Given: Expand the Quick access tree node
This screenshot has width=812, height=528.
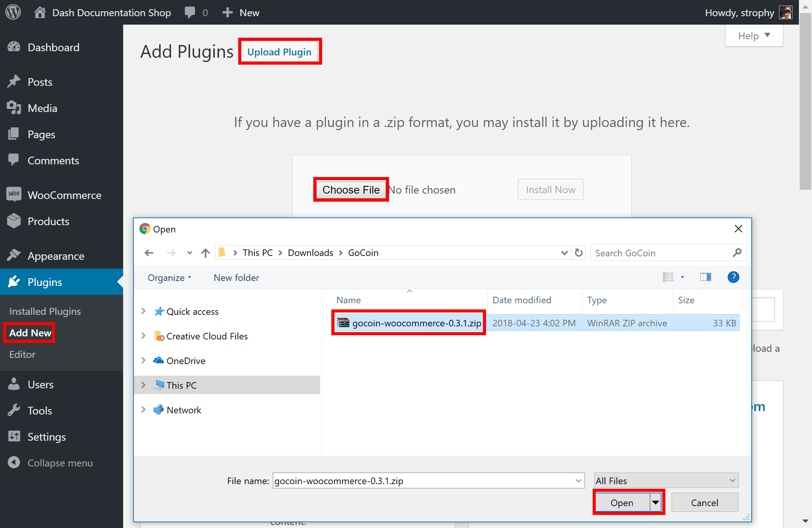Looking at the screenshot, I should coord(144,311).
